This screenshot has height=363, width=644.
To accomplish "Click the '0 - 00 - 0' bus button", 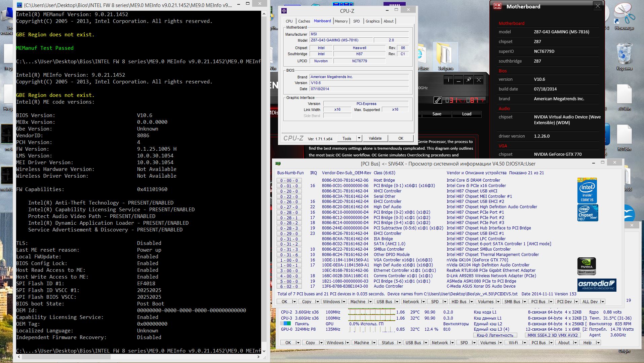I will (289, 180).
